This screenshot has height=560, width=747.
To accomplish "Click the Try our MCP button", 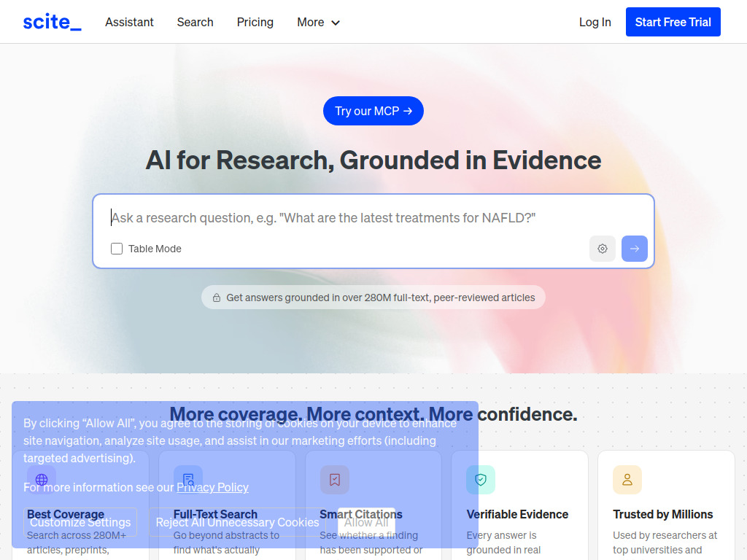I will [x=373, y=111].
